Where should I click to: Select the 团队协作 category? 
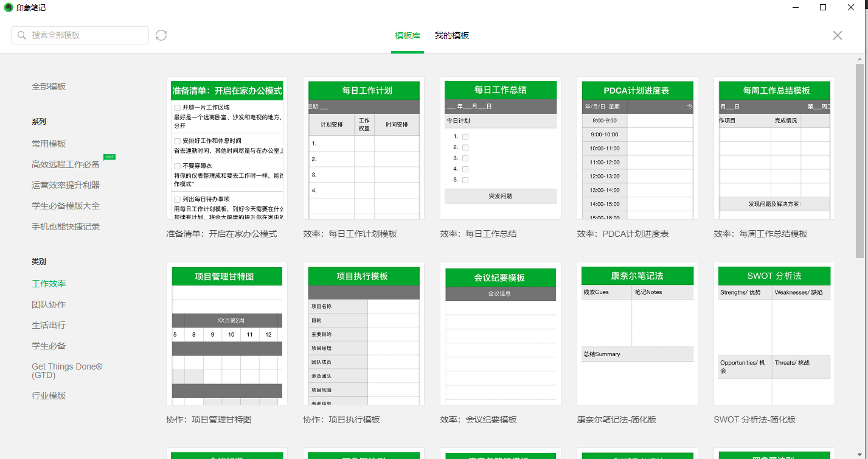pos(49,304)
